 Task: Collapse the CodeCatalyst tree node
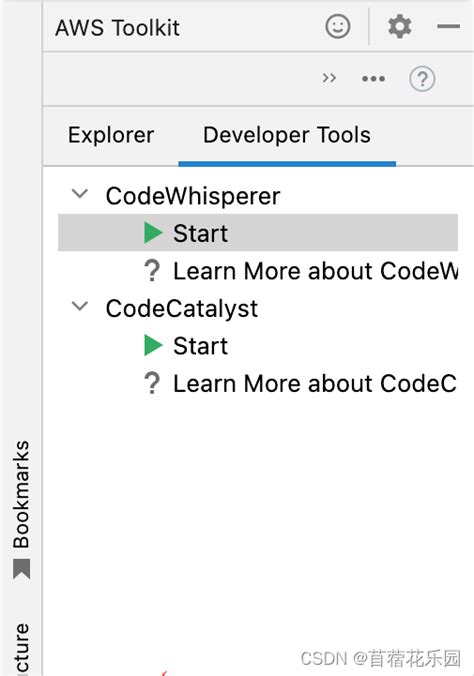tap(80, 306)
